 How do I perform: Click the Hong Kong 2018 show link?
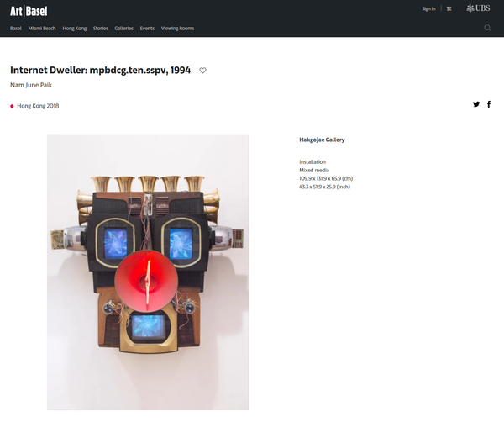click(38, 106)
